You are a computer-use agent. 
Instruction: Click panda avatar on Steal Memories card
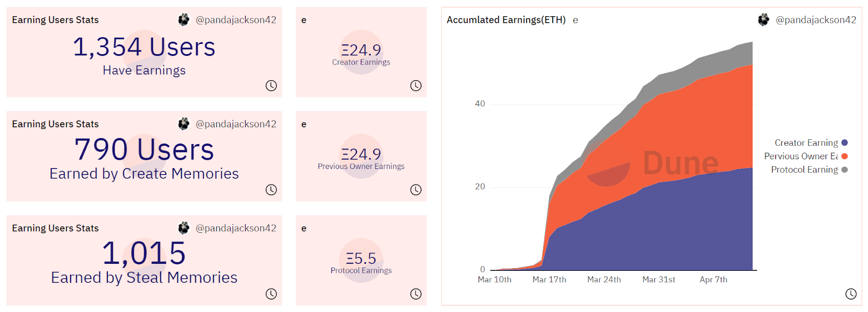[x=184, y=228]
